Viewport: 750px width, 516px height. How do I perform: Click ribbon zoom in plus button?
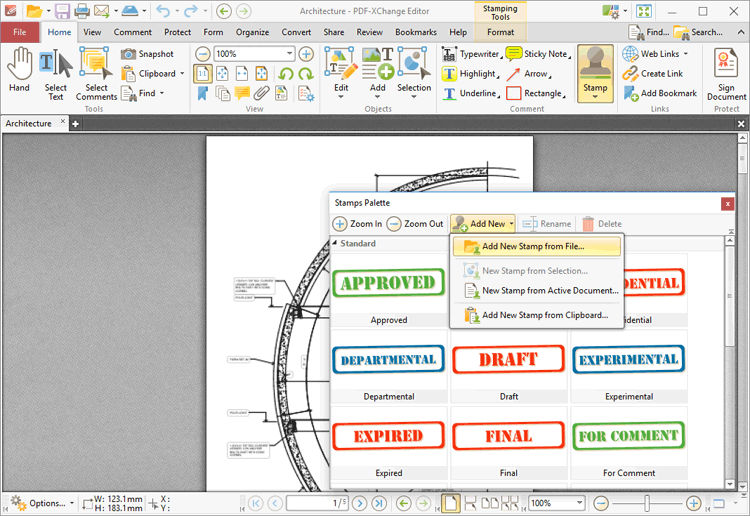pos(306,54)
